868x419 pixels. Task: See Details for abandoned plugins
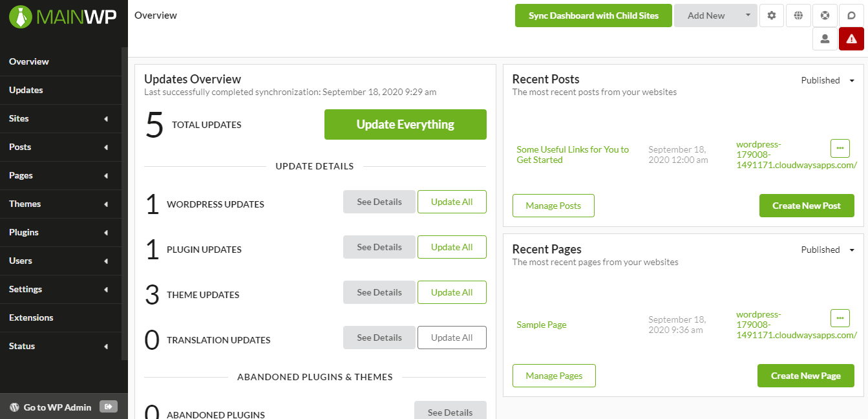coord(450,411)
